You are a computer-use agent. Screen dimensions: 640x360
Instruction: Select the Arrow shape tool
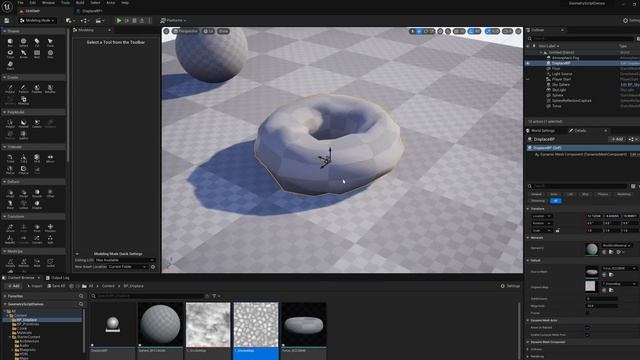24,54
